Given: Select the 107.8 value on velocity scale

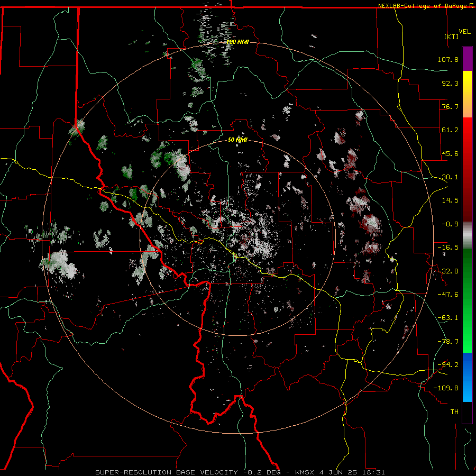Looking at the screenshot, I should pos(448,59).
